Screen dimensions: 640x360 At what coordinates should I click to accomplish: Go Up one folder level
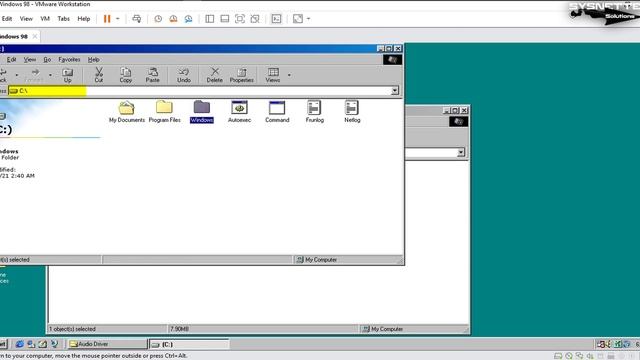[67, 75]
